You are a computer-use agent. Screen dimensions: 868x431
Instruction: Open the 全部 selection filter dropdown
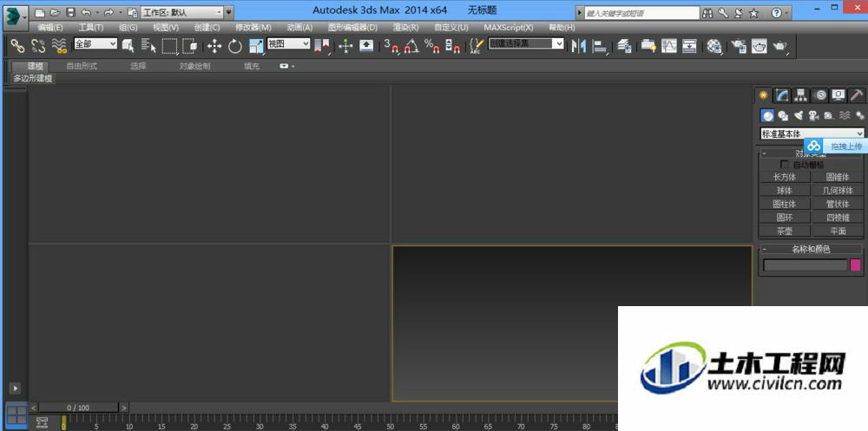pyautogui.click(x=95, y=43)
